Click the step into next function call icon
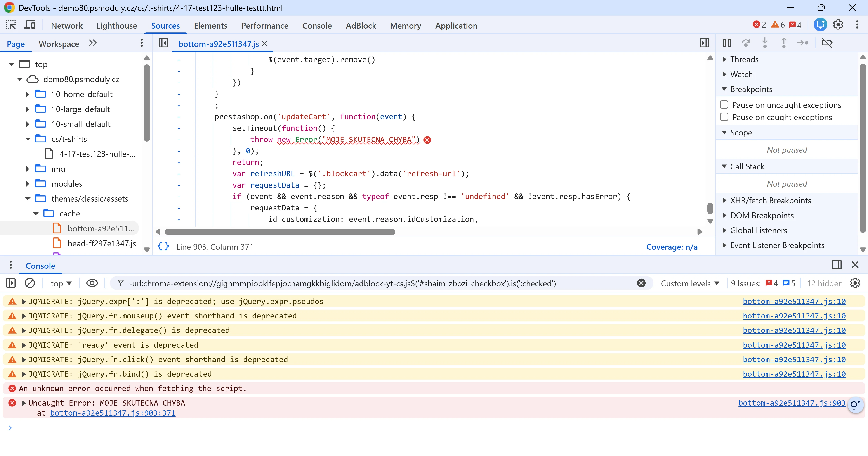 coord(765,43)
